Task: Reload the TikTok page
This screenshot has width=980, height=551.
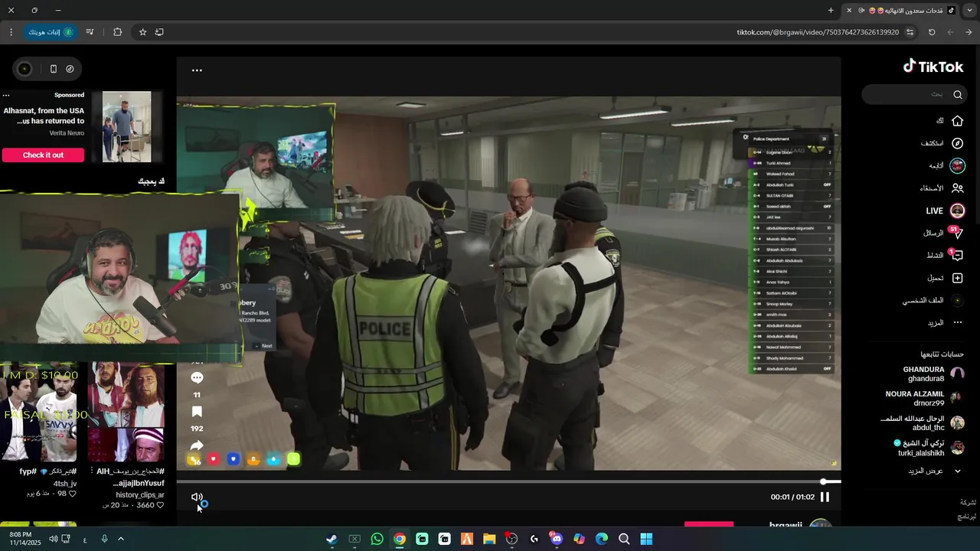Action: [x=932, y=32]
